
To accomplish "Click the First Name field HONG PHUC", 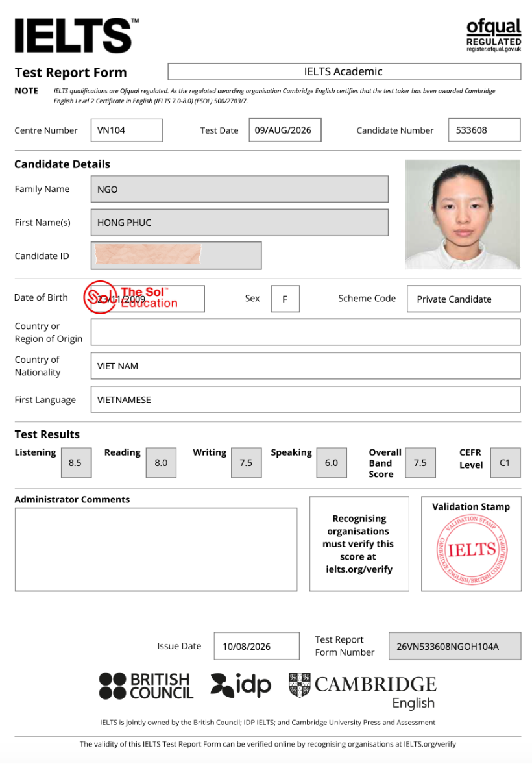I will click(239, 223).
